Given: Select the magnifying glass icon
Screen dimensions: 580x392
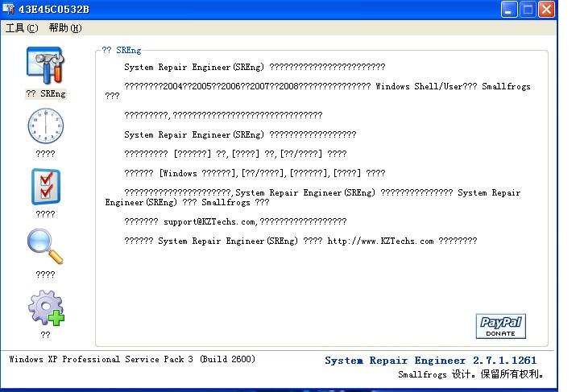Looking at the screenshot, I should (x=45, y=246).
